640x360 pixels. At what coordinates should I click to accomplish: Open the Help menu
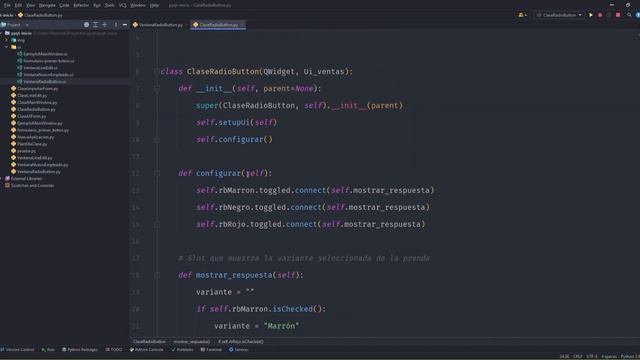click(x=154, y=5)
